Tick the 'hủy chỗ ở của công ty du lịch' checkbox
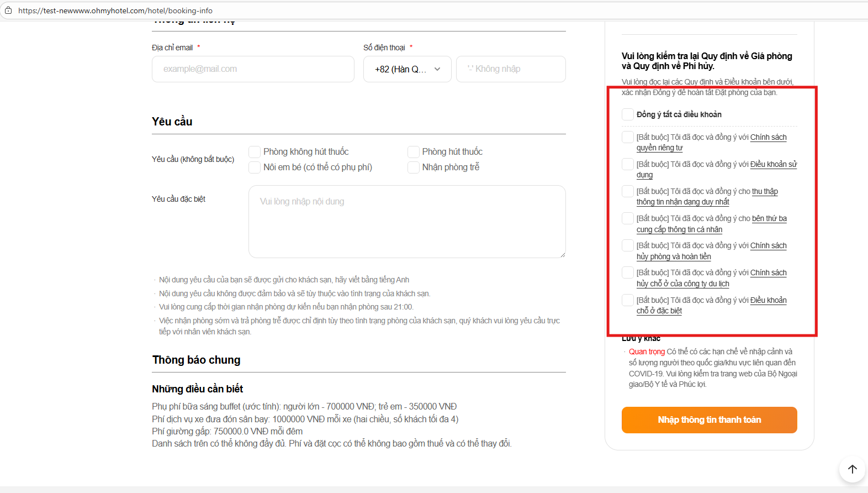This screenshot has height=493, width=868. (x=628, y=272)
